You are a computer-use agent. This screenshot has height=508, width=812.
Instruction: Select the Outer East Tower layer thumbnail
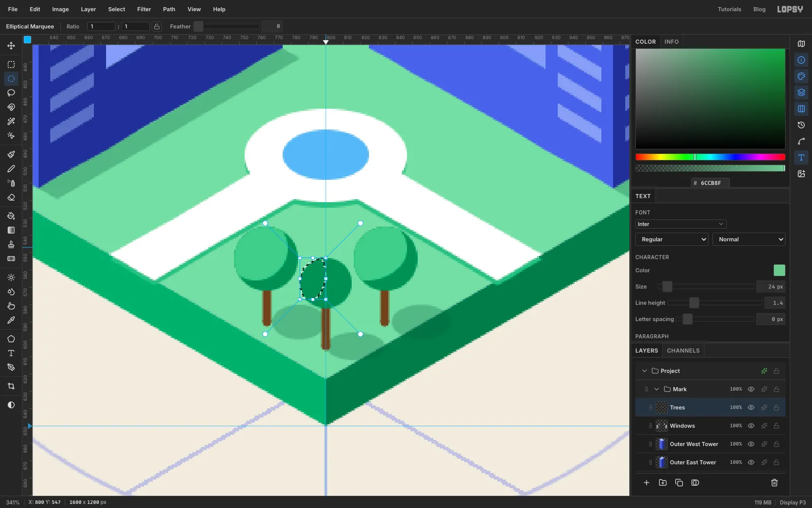[662, 462]
